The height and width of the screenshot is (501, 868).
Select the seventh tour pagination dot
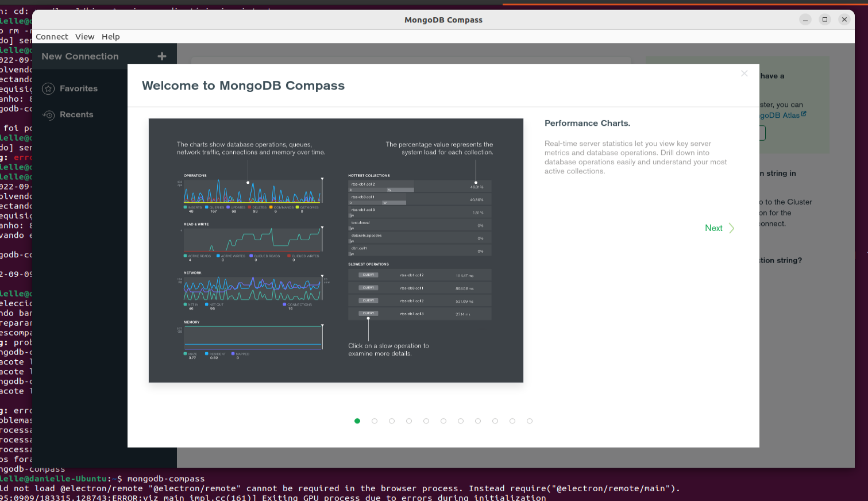coord(461,421)
